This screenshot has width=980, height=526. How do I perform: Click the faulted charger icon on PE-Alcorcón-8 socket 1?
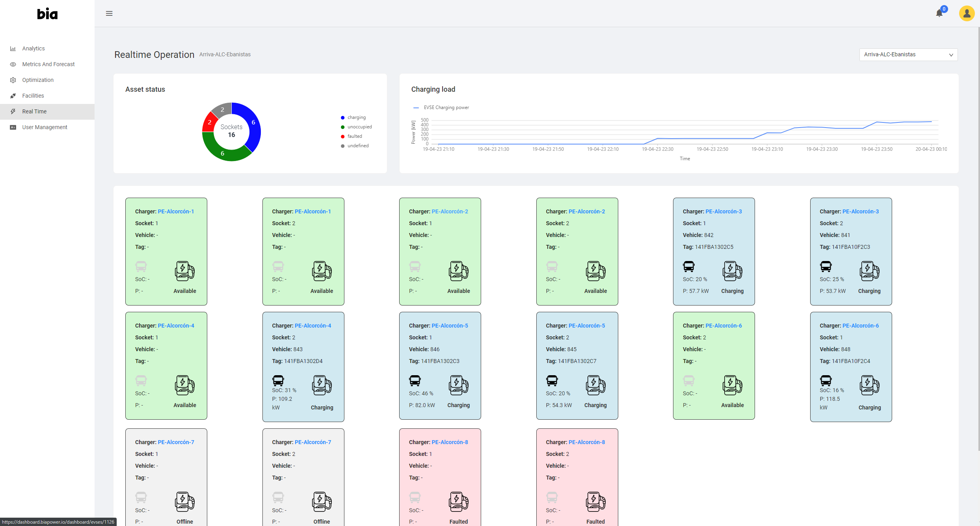[x=458, y=502]
